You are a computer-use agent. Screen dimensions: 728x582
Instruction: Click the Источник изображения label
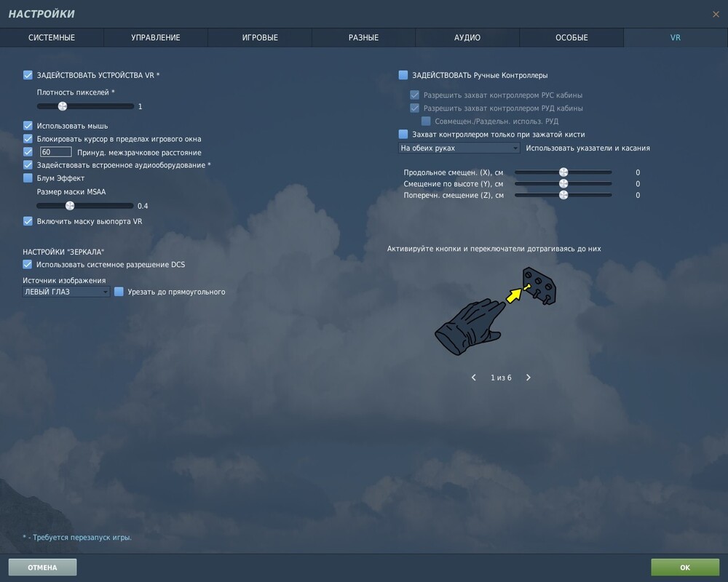[x=64, y=280]
